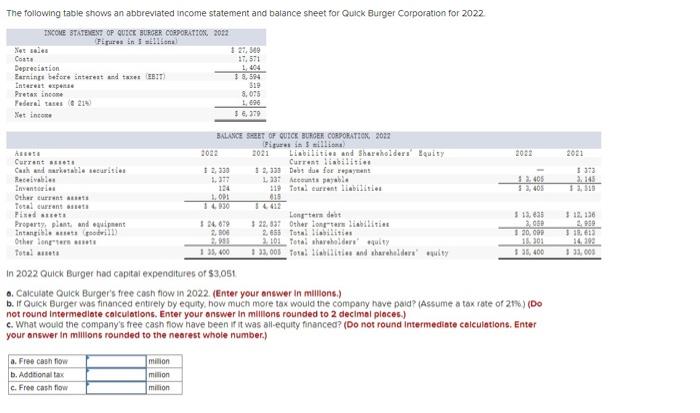The height and width of the screenshot is (413, 700).
Task: Click the answer field for a. Free cash flow
Action: (x=116, y=361)
